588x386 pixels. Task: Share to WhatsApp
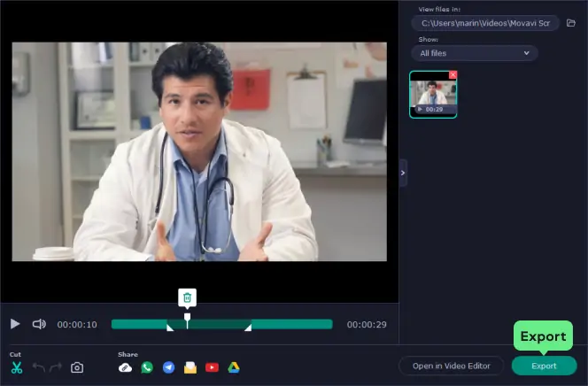[x=147, y=367]
